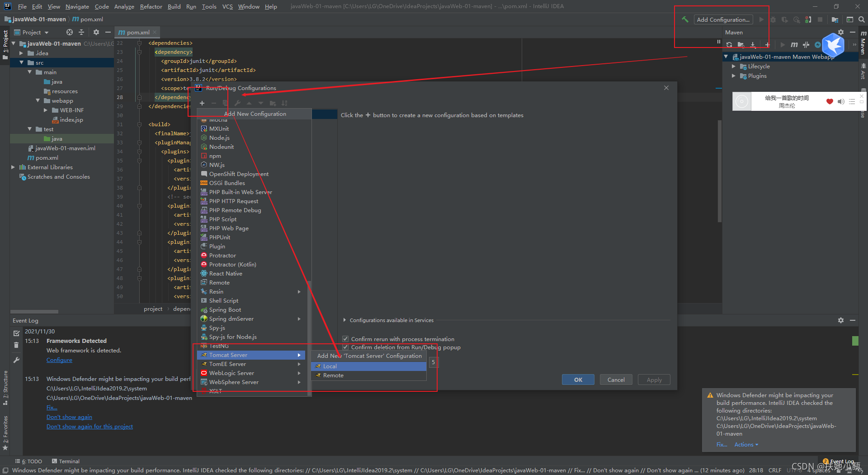
Task: Click playlist icon in the music widget
Action: (x=852, y=102)
